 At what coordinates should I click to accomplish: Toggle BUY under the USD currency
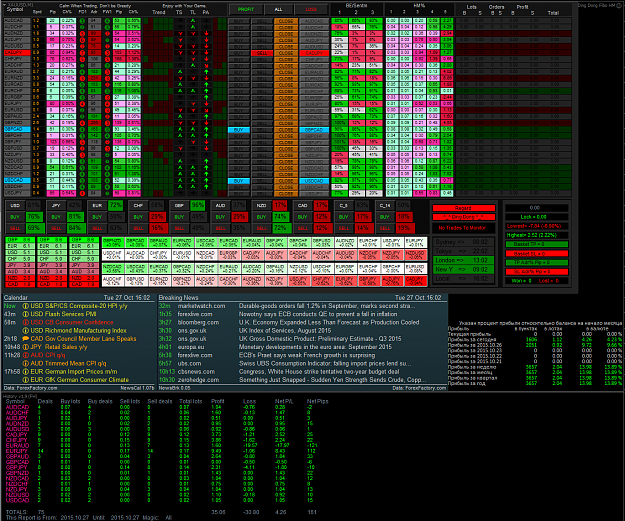pos(15,217)
